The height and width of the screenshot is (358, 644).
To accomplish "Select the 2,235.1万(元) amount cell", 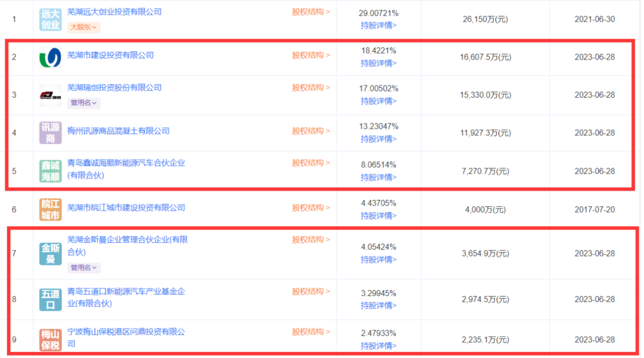I will 485,340.
